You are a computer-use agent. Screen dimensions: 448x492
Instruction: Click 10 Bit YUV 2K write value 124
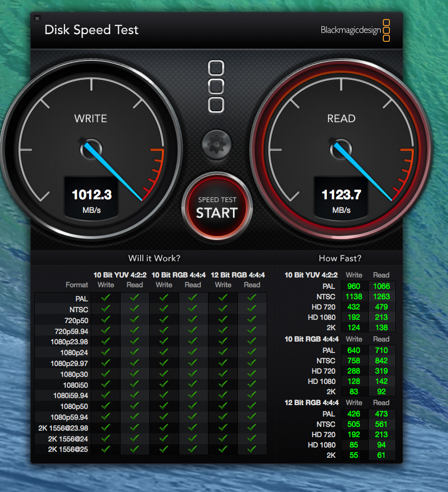click(354, 327)
